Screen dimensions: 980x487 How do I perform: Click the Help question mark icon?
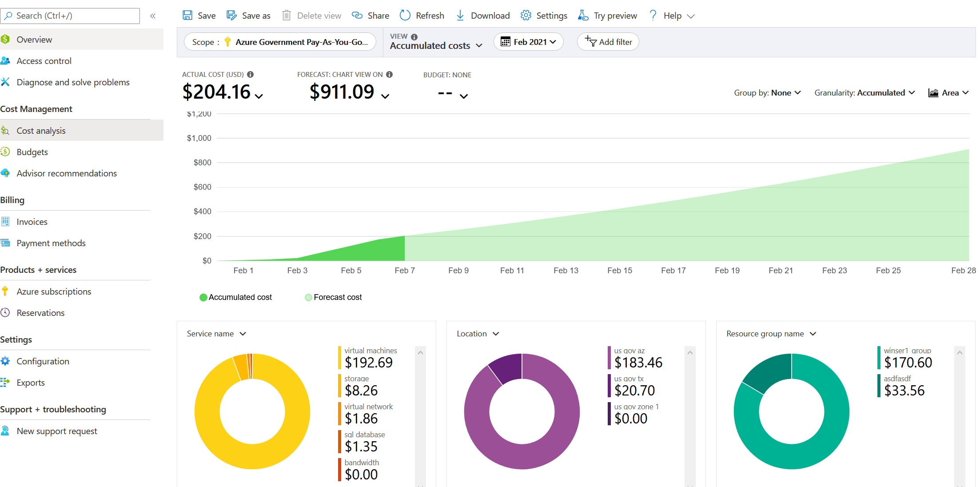tap(653, 16)
